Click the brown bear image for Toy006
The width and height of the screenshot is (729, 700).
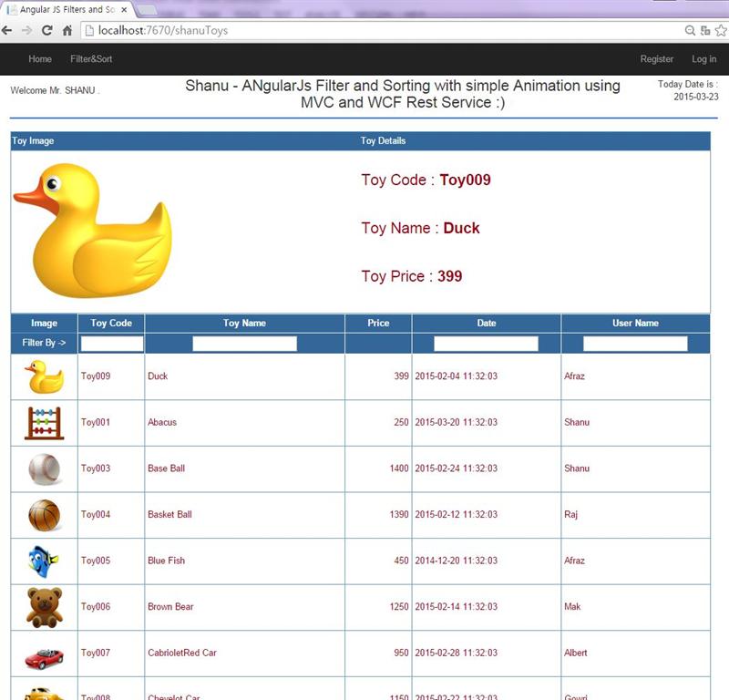pyautogui.click(x=43, y=606)
